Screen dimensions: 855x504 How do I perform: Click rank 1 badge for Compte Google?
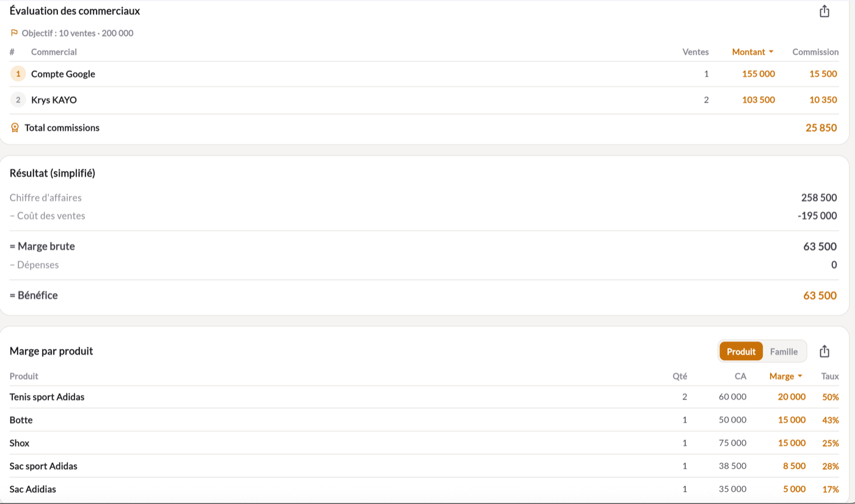tap(18, 74)
